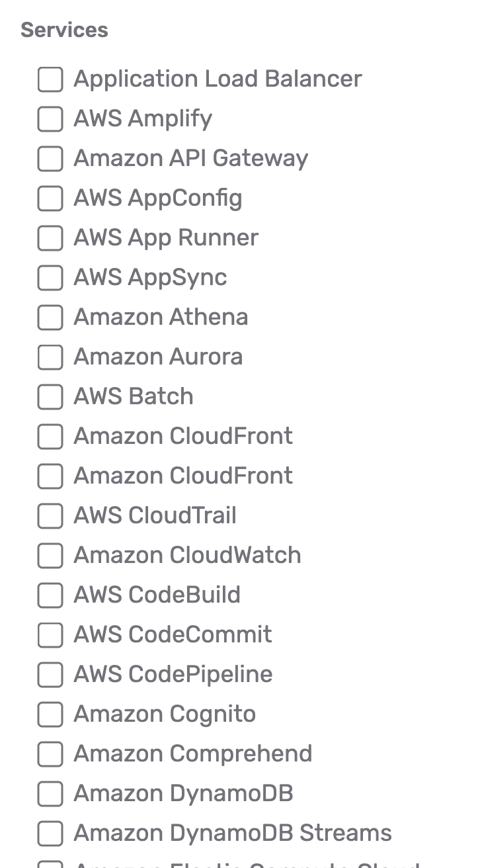
Task: Enable the AWS Amplify service checkbox
Action: coord(50,119)
